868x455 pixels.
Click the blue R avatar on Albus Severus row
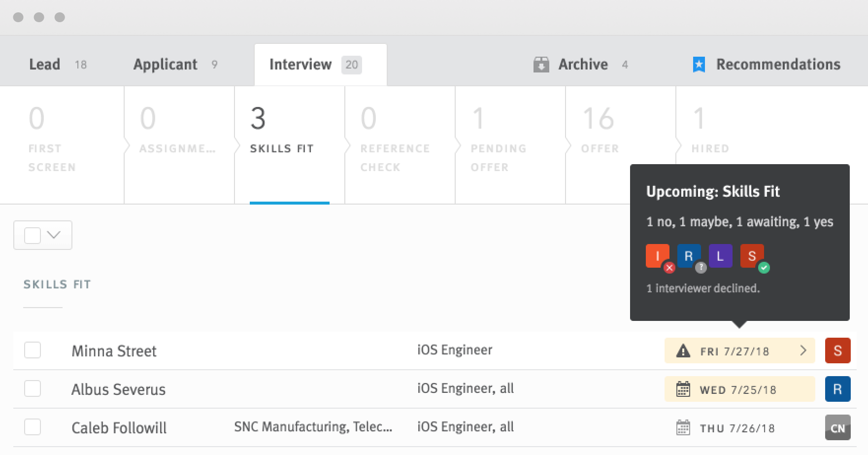point(837,389)
